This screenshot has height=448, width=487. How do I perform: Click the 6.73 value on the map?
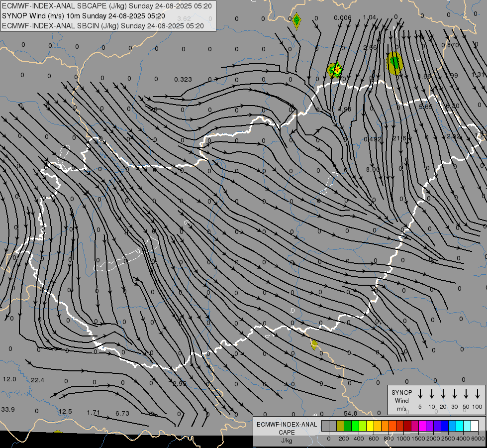pyautogui.click(x=122, y=414)
